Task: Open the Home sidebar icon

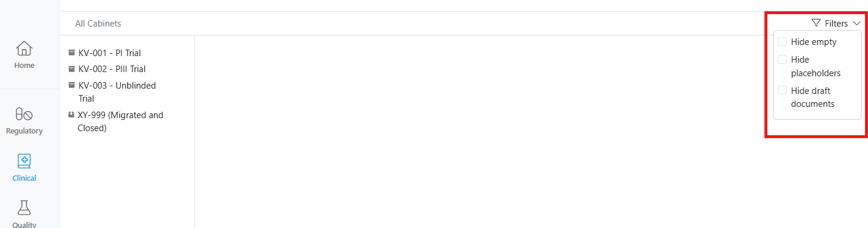Action: 24,48
